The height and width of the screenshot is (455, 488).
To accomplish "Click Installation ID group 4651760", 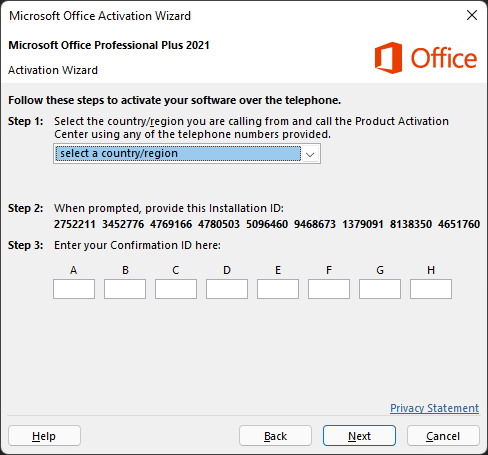I will click(x=459, y=224).
